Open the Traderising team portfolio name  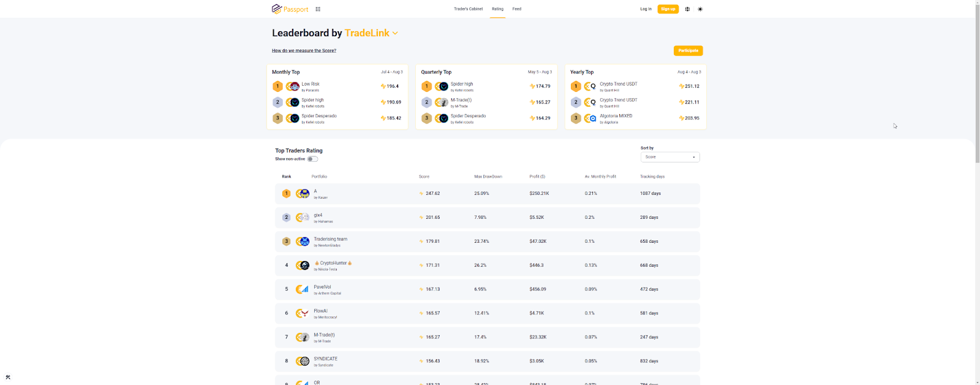tap(330, 239)
